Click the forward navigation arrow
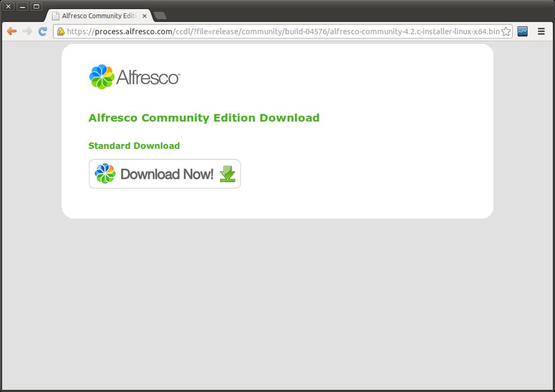This screenshot has height=392, width=555. pyautogui.click(x=27, y=32)
